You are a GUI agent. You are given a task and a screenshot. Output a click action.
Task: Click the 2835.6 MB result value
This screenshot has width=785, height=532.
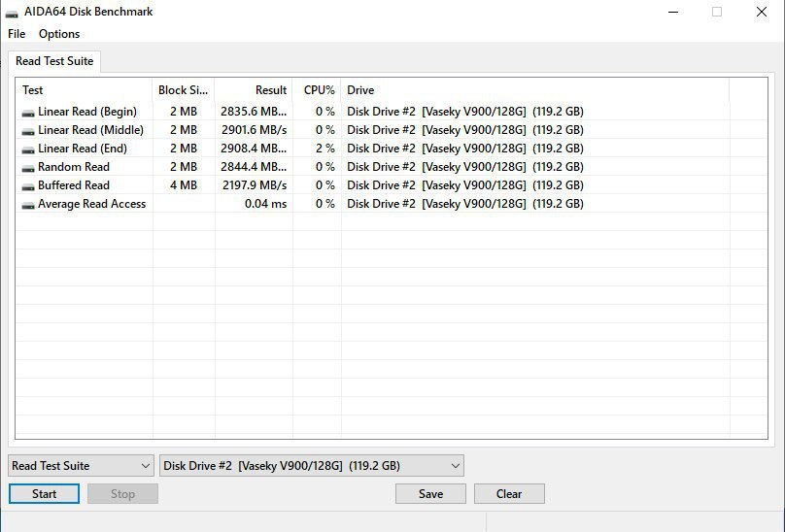(x=254, y=112)
